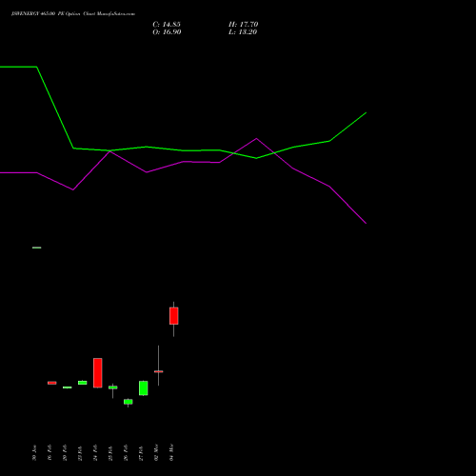
Task: Select the red candle above 04 Mar
Action: pos(174,316)
